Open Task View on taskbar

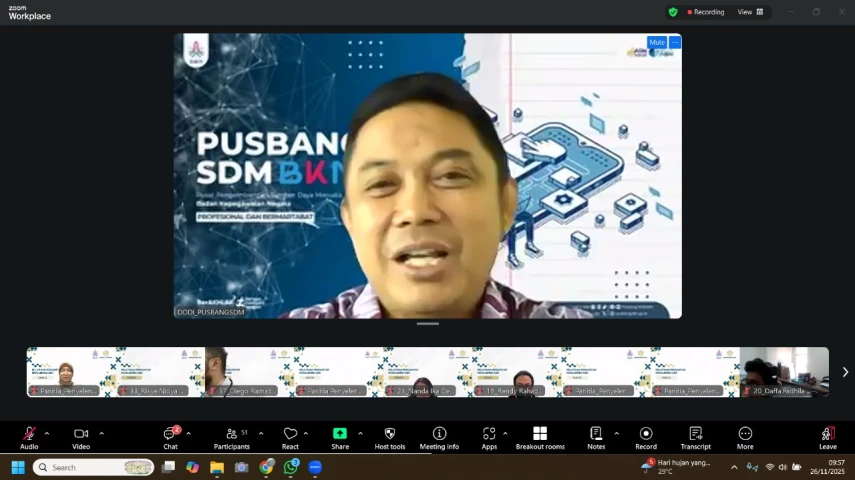(168, 467)
